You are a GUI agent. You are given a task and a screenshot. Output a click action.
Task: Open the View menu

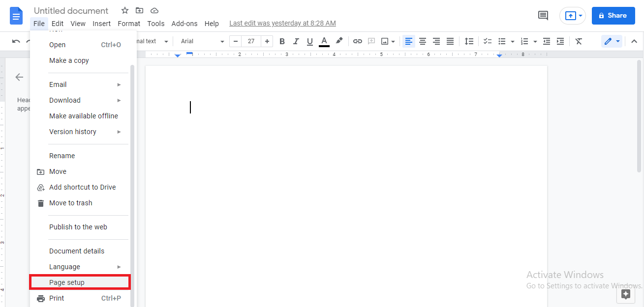tap(78, 24)
